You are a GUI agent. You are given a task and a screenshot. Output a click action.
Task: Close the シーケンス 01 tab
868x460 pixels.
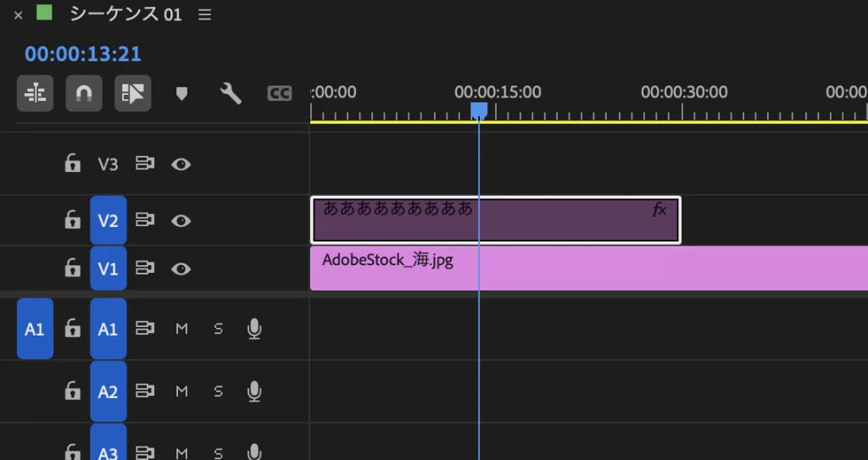pos(18,15)
